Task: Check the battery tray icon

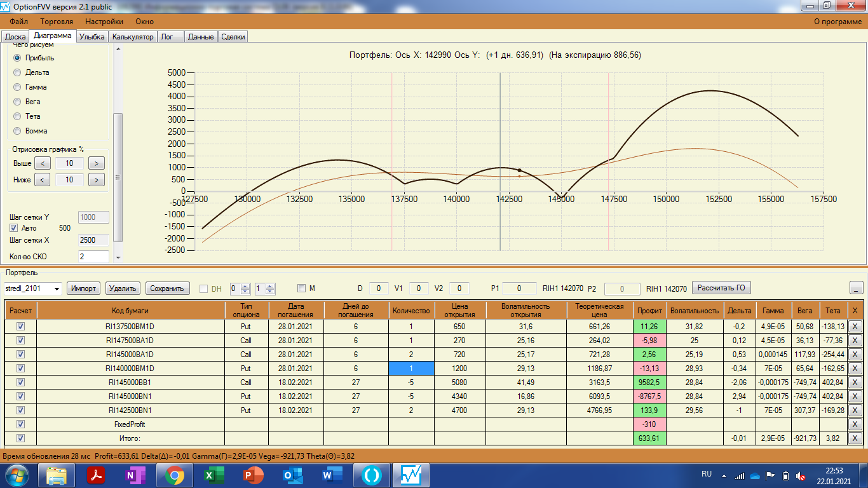Action: tap(785, 475)
